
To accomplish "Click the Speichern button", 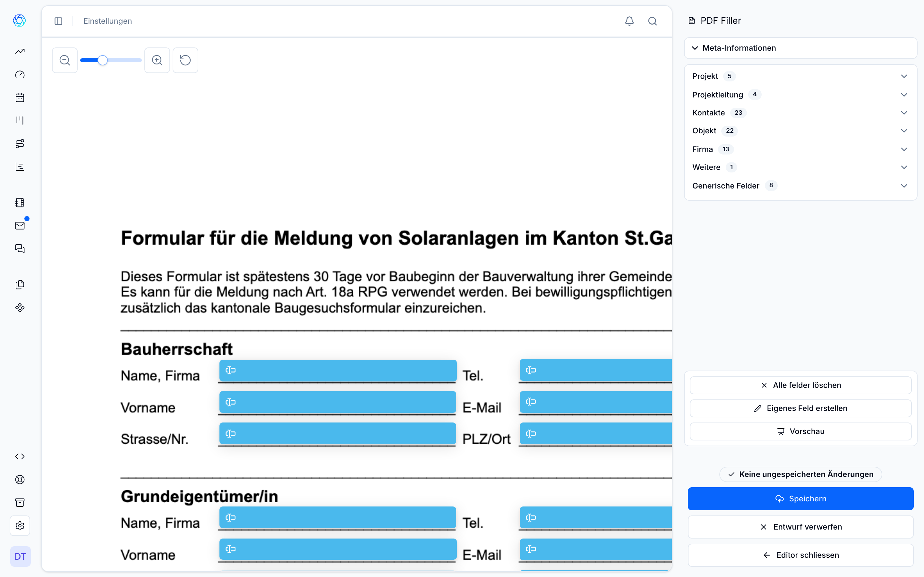I will tap(800, 498).
